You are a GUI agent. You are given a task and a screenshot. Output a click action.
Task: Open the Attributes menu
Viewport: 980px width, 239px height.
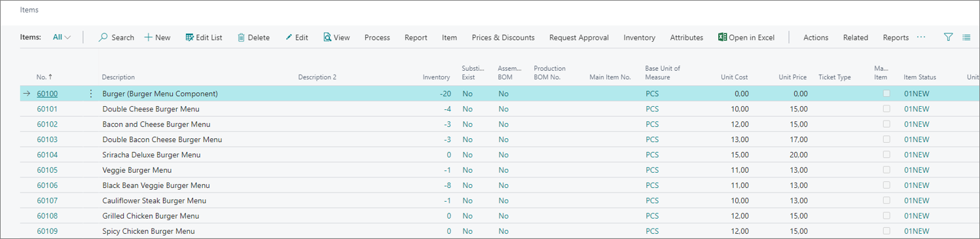pyautogui.click(x=687, y=37)
